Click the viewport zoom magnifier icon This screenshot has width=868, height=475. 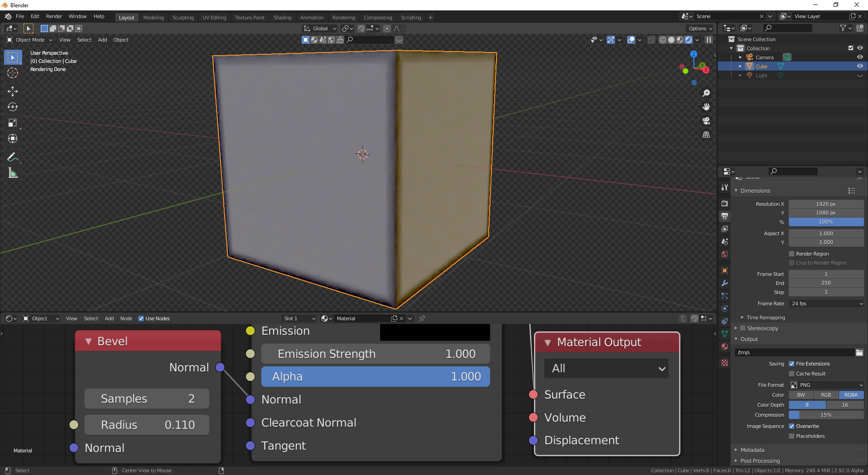pos(706,93)
